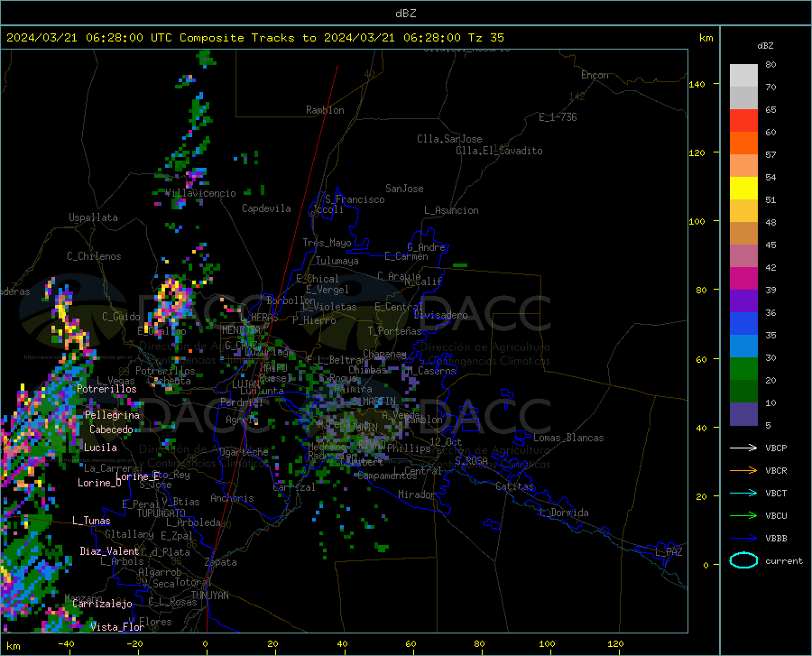Click the C_Chilenos map label
This screenshot has height=656, width=812.
(94, 256)
